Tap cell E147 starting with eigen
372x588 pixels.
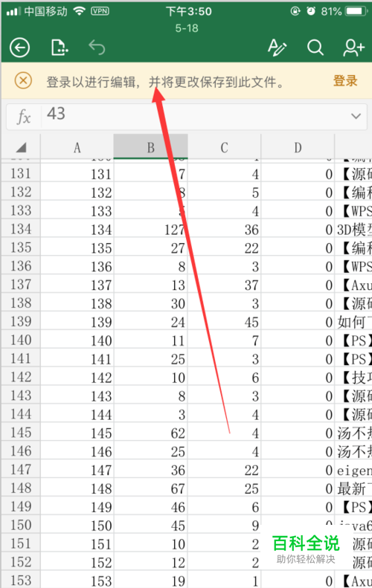[353, 470]
